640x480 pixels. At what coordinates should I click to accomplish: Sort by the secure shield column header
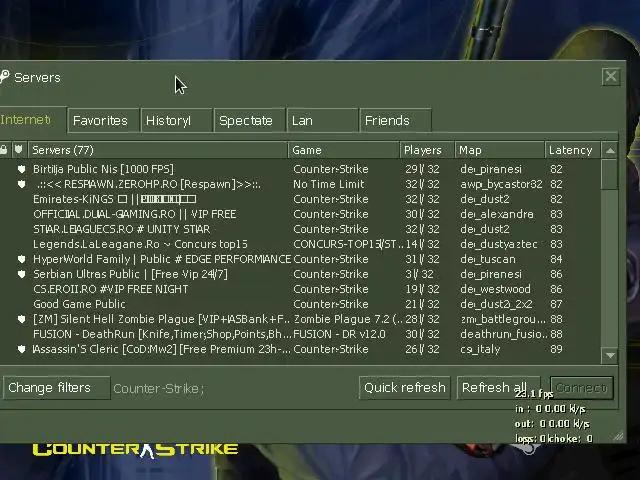(x=19, y=150)
